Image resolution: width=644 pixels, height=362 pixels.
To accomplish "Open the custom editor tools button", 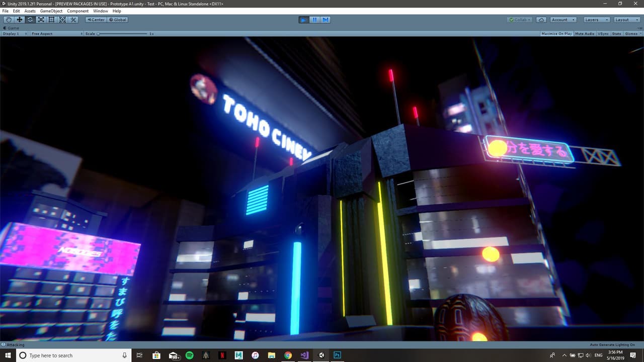I will [x=73, y=20].
